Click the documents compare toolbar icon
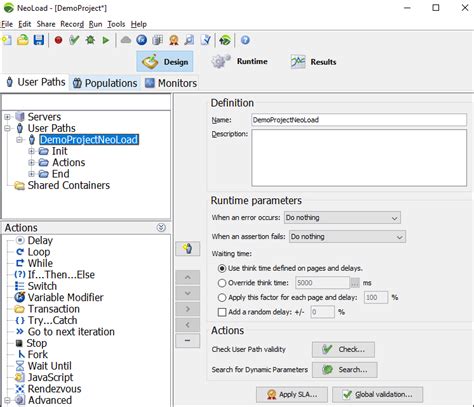 click(x=157, y=40)
